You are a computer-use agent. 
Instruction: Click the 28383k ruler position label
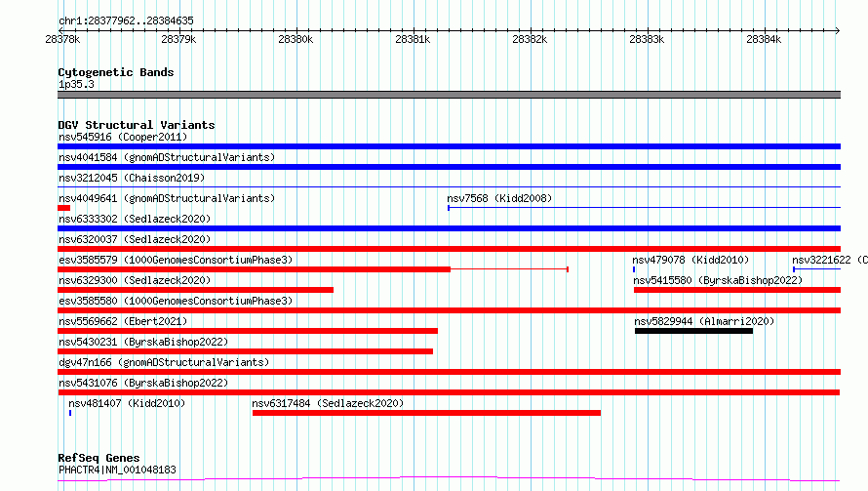click(647, 39)
